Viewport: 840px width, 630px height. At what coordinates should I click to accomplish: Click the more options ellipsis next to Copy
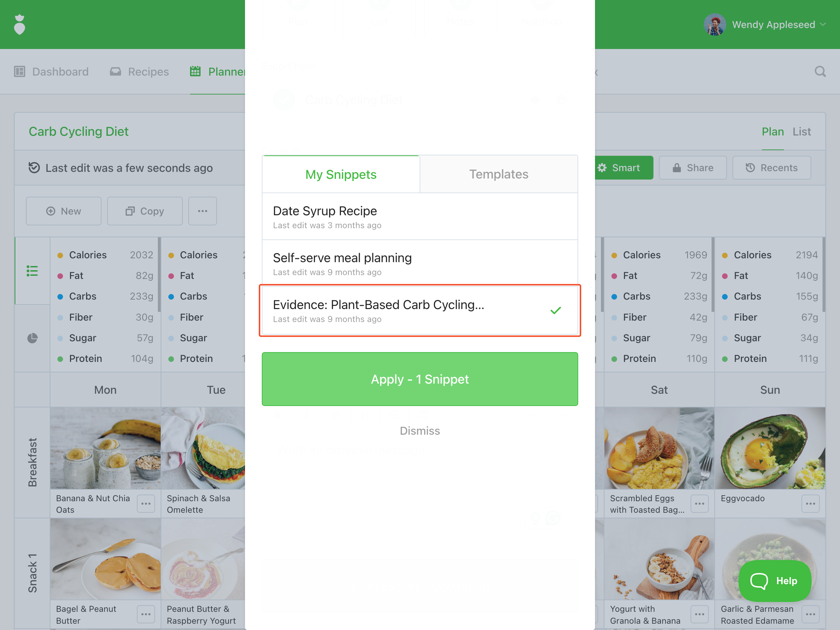click(202, 211)
